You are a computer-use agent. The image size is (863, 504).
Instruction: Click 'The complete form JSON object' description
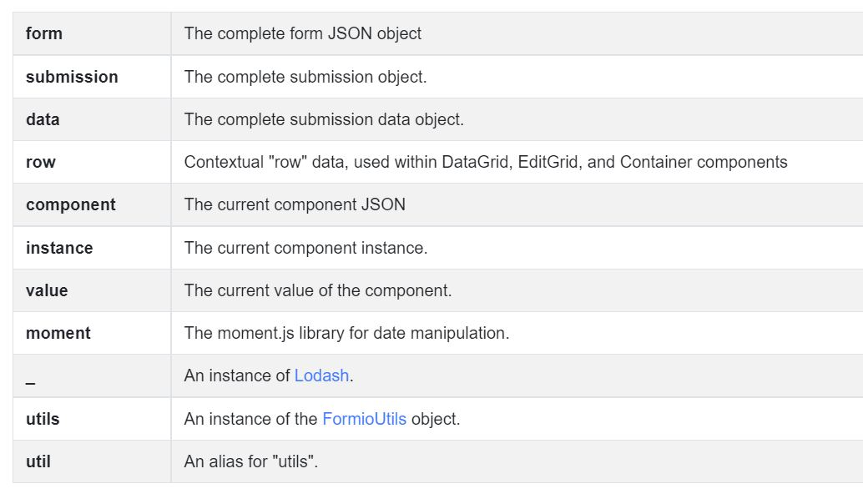coord(303,33)
